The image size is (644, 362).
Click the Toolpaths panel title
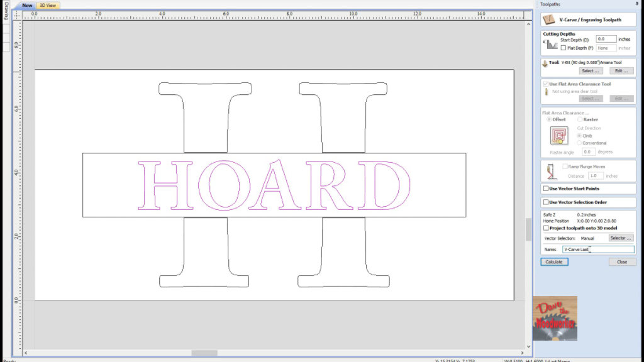[550, 4]
